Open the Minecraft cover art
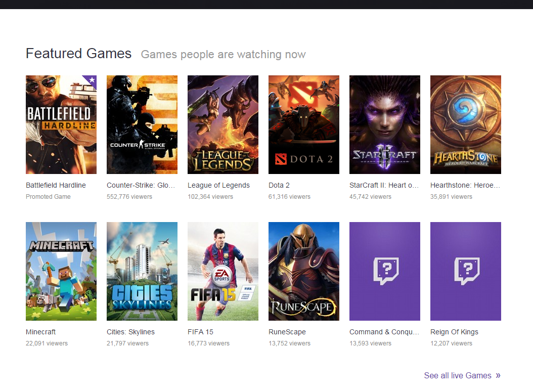 [61, 271]
